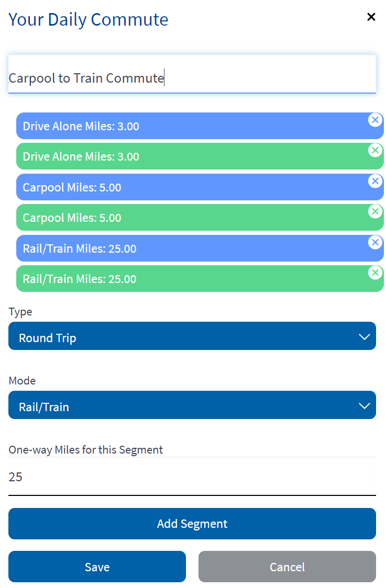Select the blue Carpool Miles segment bar

200,187
